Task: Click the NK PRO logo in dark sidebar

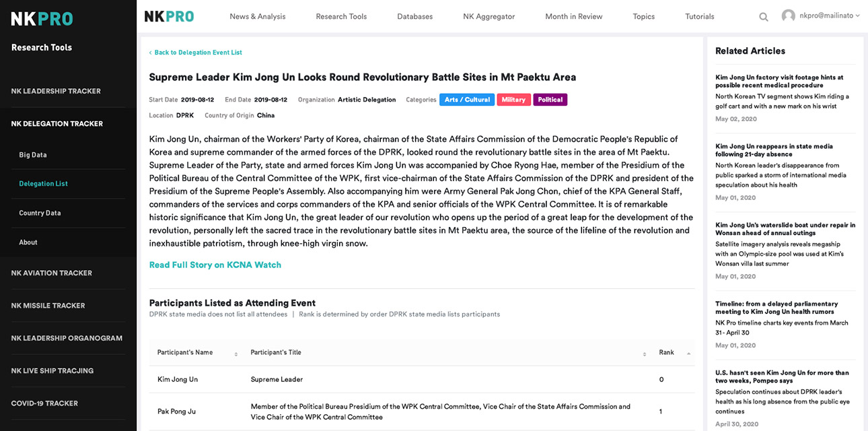Action: click(42, 19)
